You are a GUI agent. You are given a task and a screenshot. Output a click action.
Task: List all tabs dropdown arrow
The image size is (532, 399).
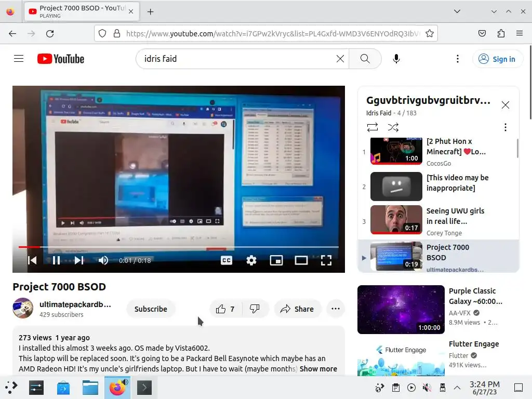click(457, 11)
